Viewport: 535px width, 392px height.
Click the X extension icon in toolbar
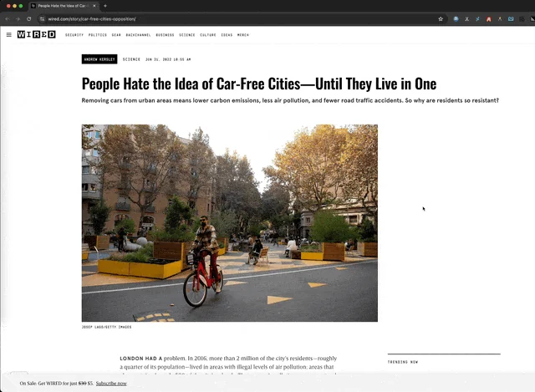466,19
